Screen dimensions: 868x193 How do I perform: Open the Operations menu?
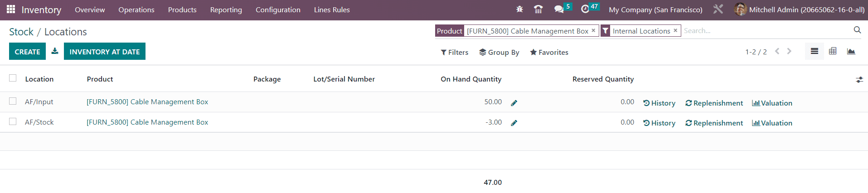tap(136, 10)
